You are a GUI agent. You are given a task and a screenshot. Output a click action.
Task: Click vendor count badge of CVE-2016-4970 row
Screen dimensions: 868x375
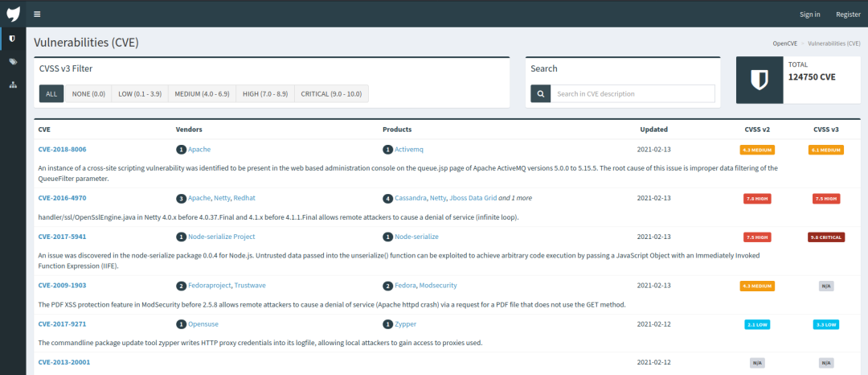[181, 198]
